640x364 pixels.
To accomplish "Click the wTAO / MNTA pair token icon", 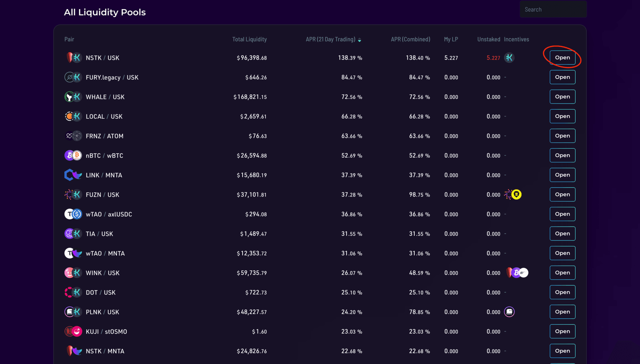I will point(73,253).
